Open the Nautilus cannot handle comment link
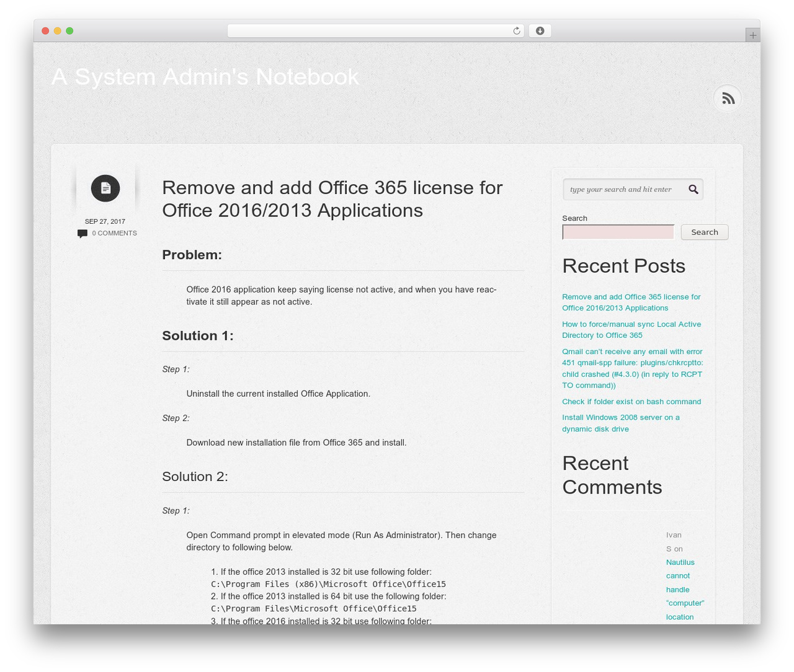This screenshot has height=672, width=794. [685, 590]
